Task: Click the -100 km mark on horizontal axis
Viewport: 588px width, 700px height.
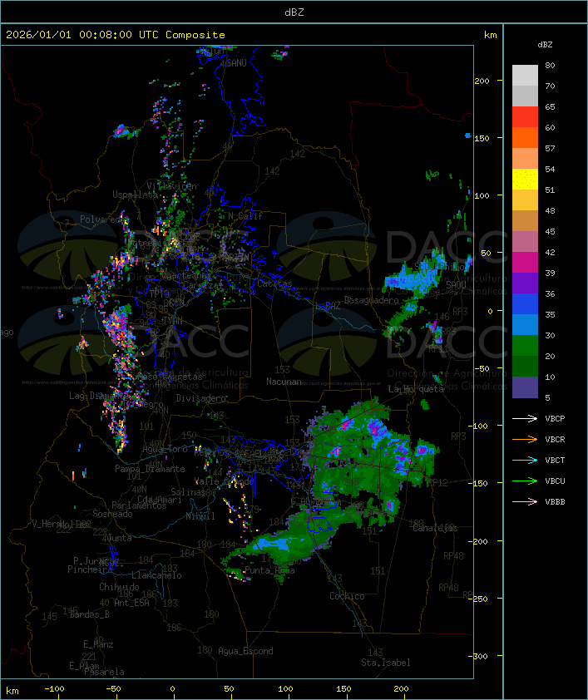Action: click(54, 689)
